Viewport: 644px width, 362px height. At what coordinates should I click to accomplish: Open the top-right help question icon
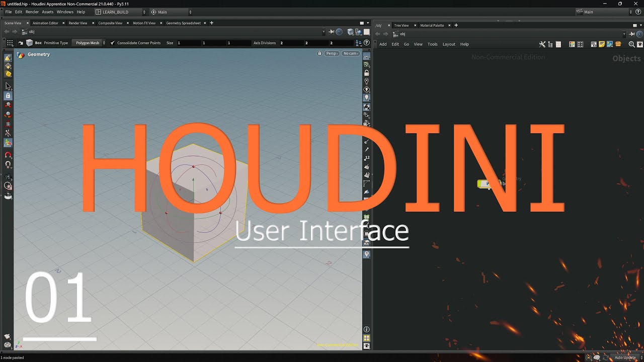[638, 12]
